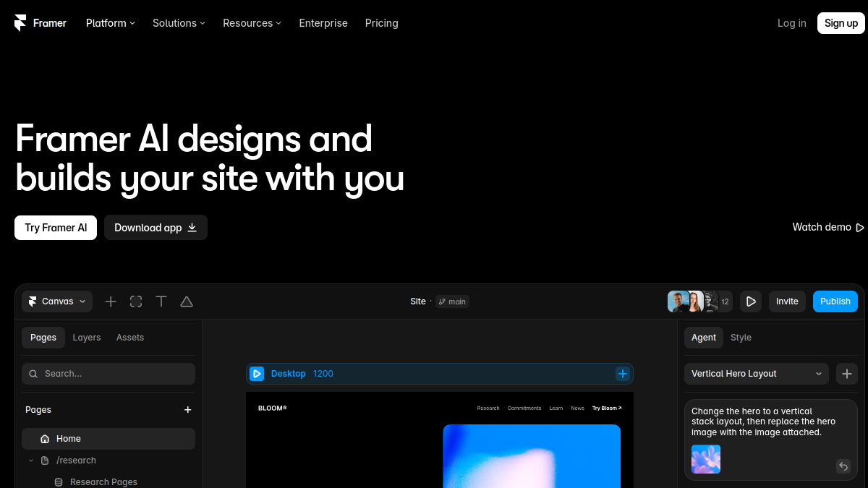Select the Text tool icon
The width and height of the screenshot is (868, 488).
click(161, 301)
